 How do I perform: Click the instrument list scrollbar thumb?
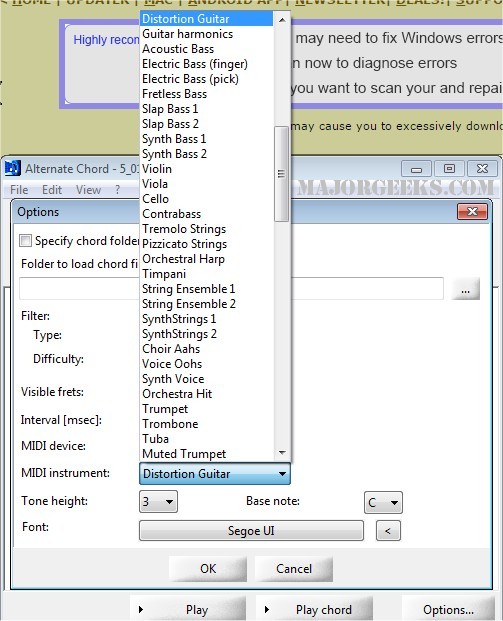click(282, 174)
